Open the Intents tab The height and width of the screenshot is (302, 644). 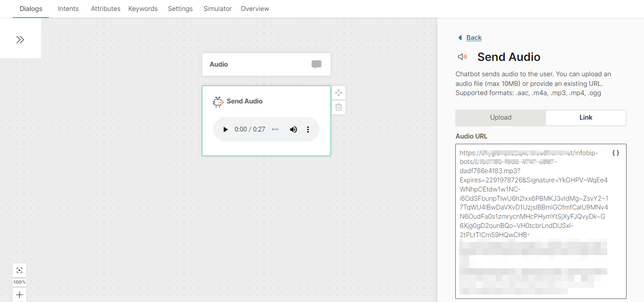(68, 9)
